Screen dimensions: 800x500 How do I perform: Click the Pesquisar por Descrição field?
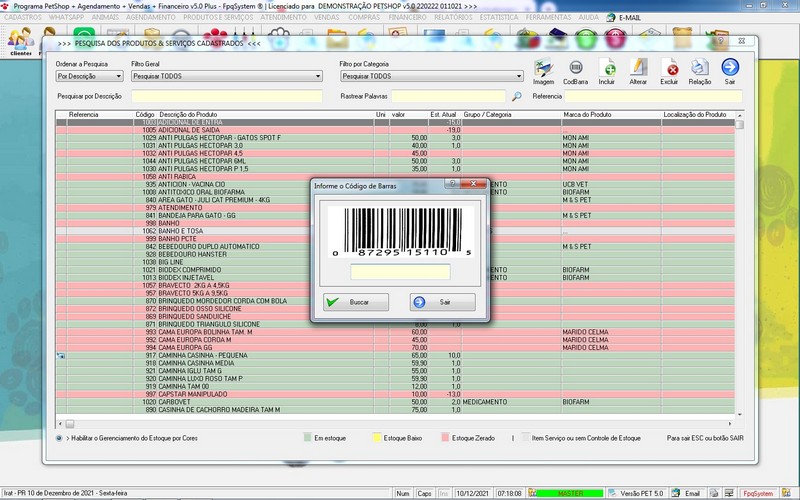(227, 96)
